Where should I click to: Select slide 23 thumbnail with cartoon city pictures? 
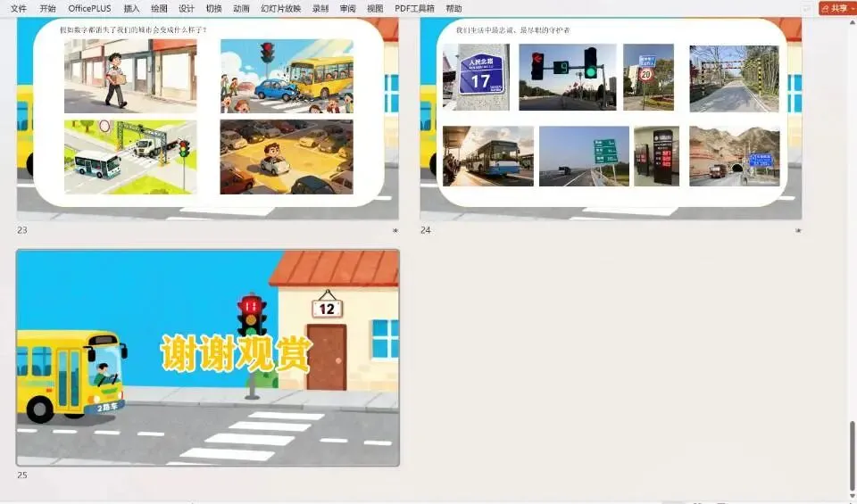point(208,119)
